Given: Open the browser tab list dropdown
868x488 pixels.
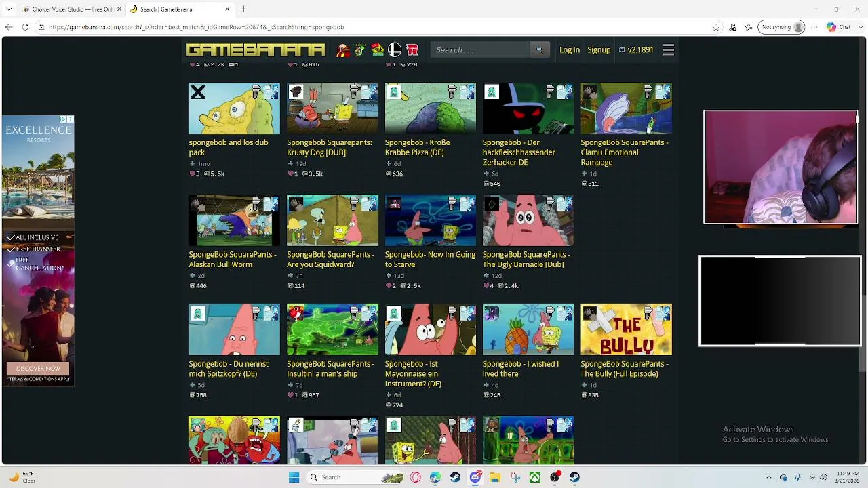Looking at the screenshot, I should 9,9.
